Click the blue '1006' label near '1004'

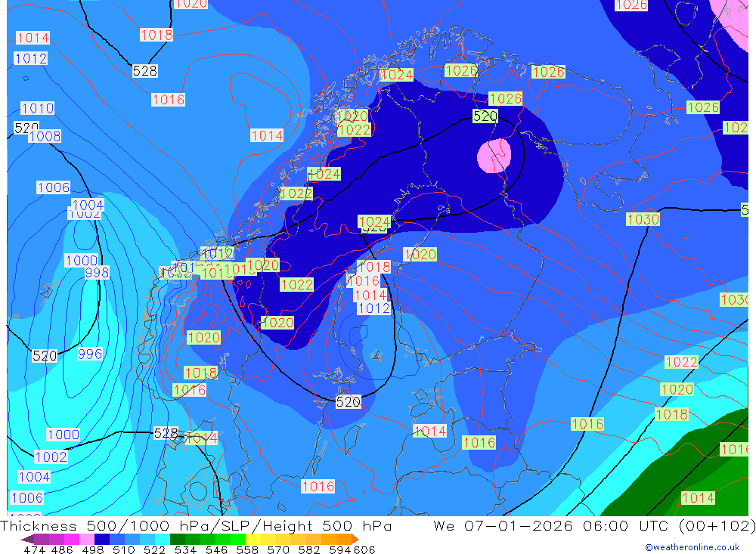pos(54,187)
